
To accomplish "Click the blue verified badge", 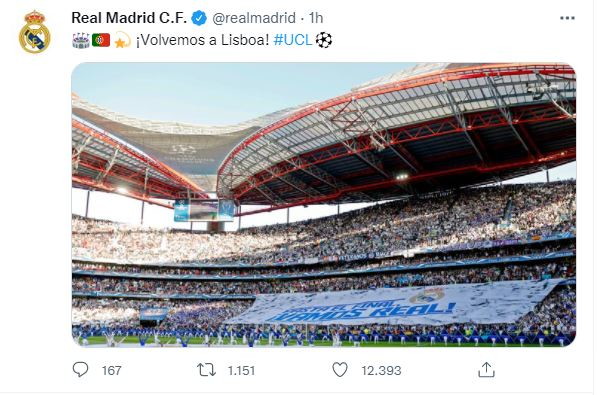I will 199,18.
